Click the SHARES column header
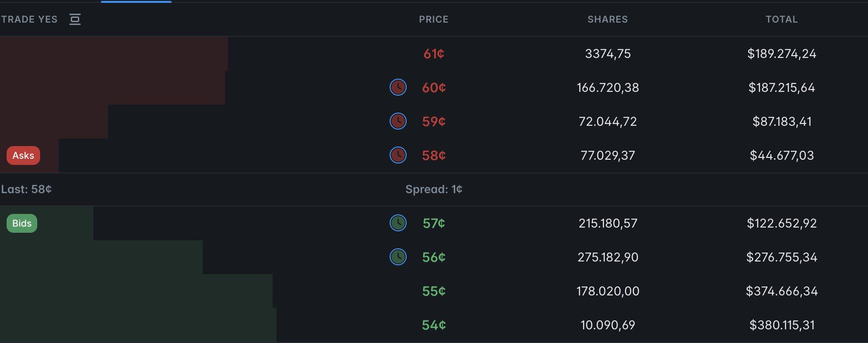The width and height of the screenshot is (868, 343). tap(608, 19)
